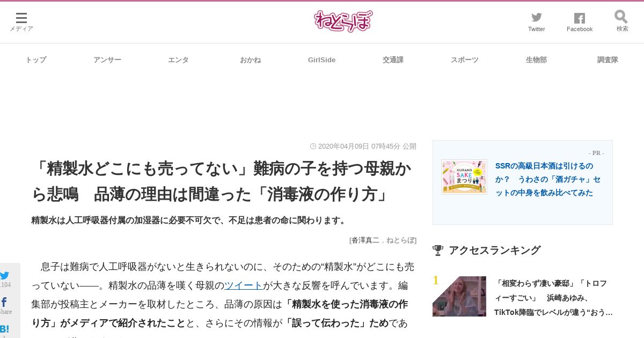Bookmark article with Hatena B! button
This screenshot has width=644, height=338.
[x=4, y=329]
